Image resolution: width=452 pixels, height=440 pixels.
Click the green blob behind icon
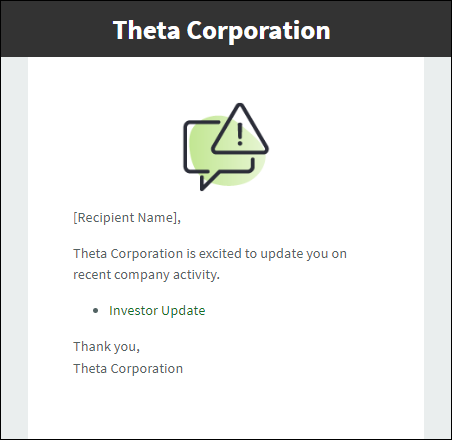tap(227, 150)
